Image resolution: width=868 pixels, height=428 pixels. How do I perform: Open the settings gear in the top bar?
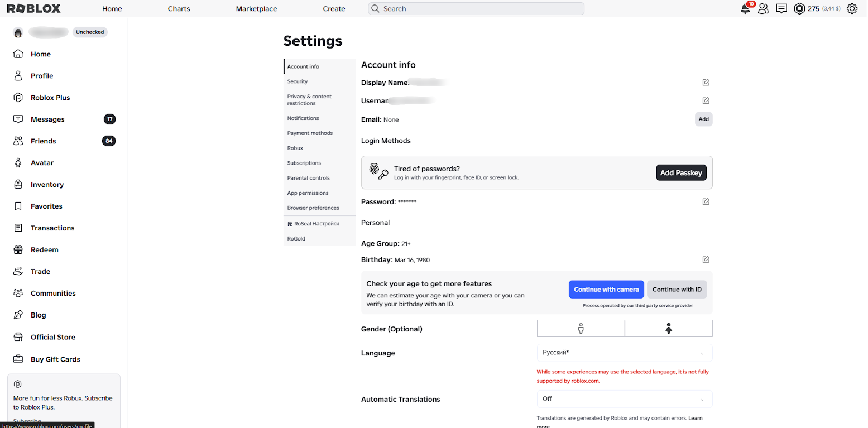tap(852, 8)
